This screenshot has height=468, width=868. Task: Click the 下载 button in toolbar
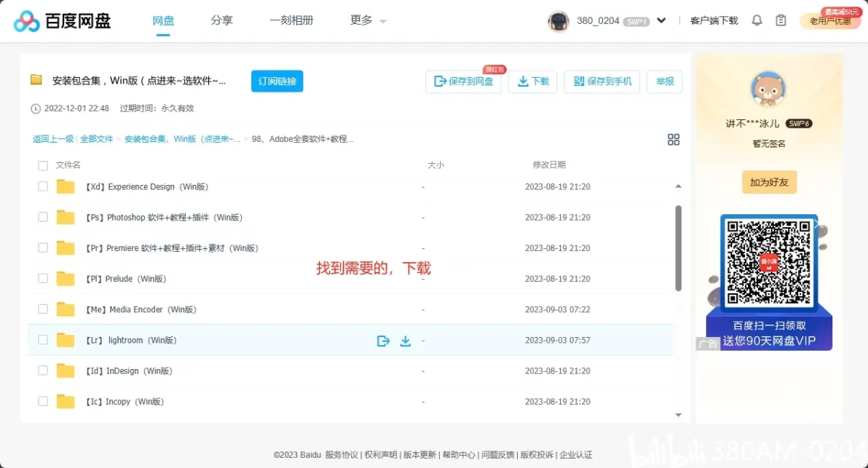click(x=533, y=82)
